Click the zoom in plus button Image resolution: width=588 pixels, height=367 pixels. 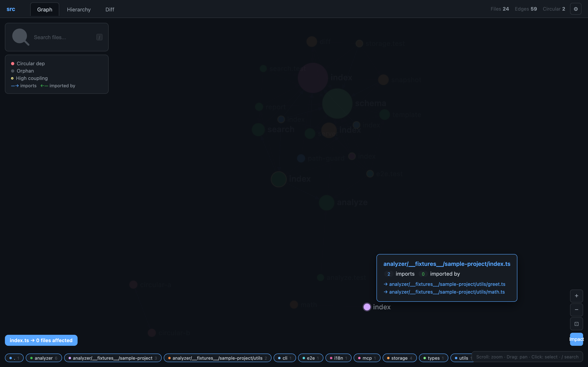coord(576,296)
